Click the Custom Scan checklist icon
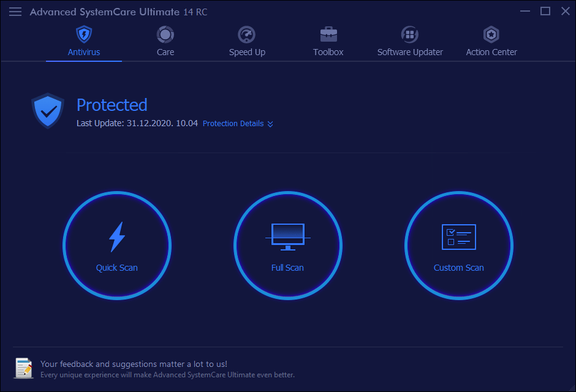Viewport: 576px width, 392px height. 459,237
